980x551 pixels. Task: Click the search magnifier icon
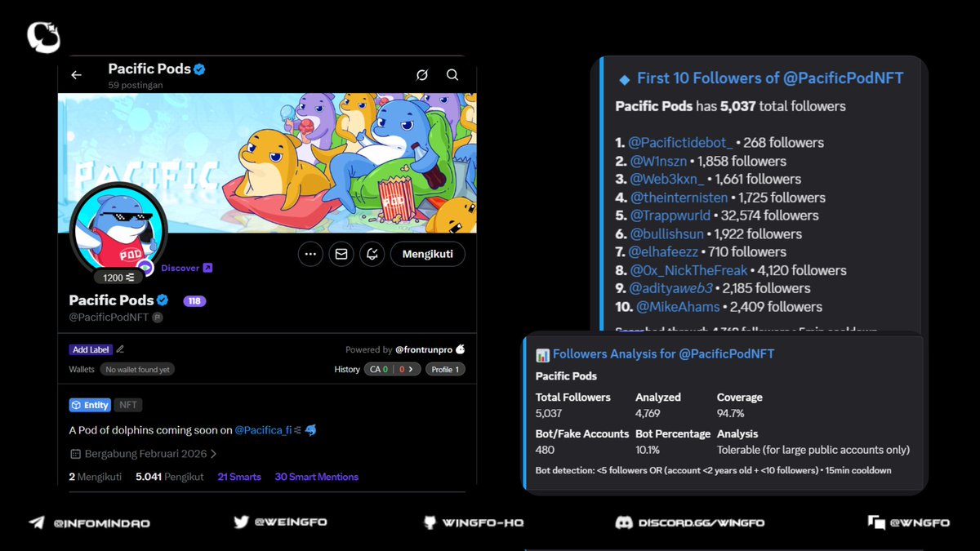(452, 75)
